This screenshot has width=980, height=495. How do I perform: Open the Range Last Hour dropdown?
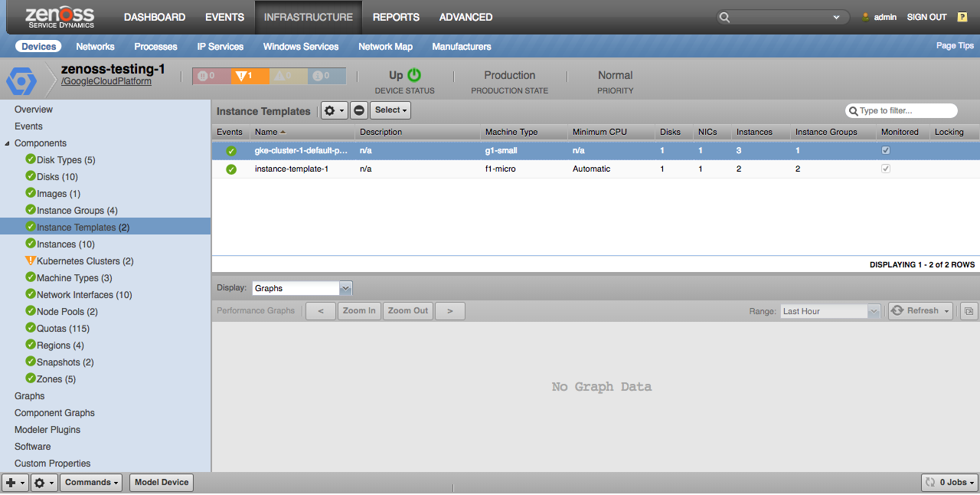[x=830, y=311]
